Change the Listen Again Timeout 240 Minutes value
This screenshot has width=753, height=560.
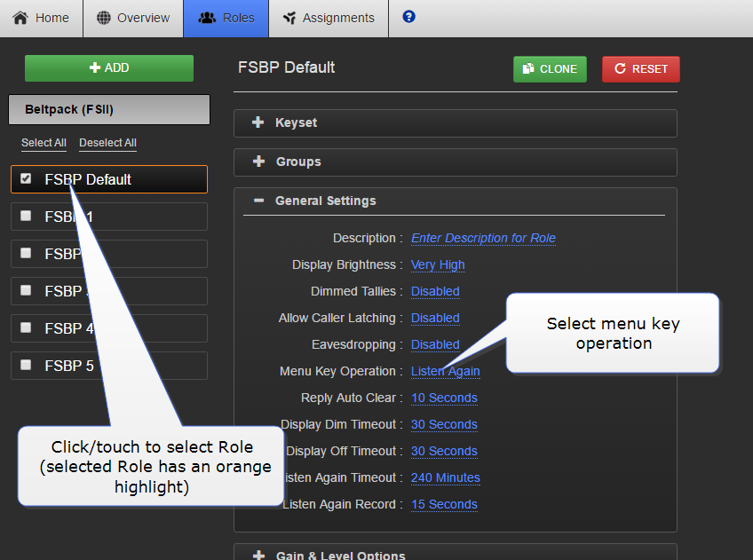pos(445,478)
